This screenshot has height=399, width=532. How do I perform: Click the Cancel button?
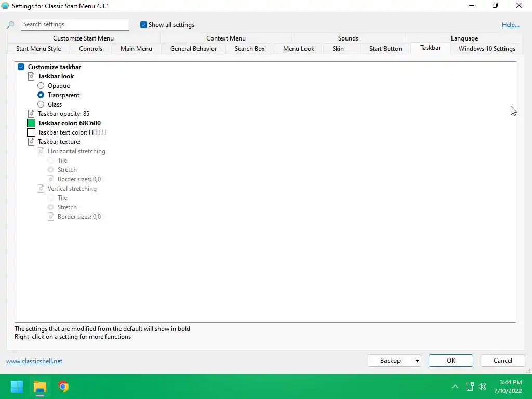[x=502, y=361]
